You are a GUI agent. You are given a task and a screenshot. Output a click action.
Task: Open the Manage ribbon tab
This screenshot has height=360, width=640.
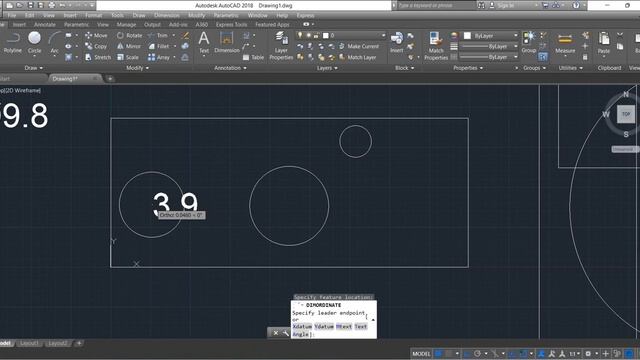(x=126, y=24)
